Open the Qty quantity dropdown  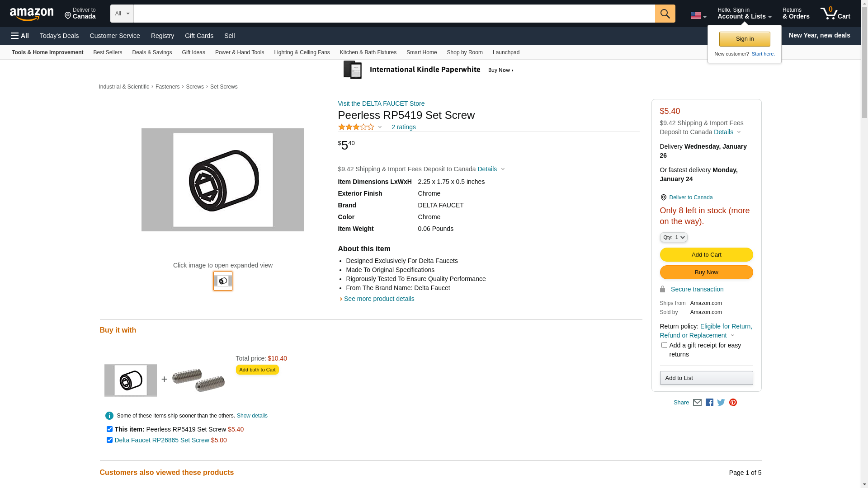click(x=673, y=237)
